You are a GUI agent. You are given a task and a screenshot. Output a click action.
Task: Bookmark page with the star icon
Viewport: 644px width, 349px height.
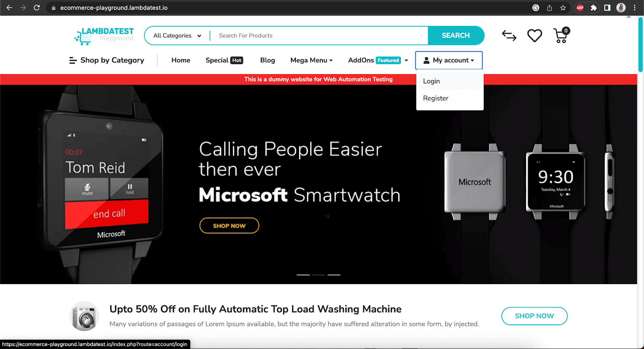[x=563, y=8]
